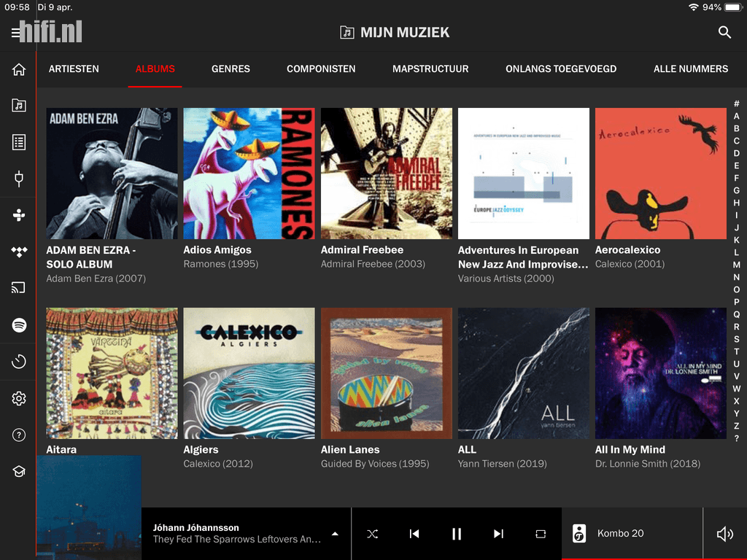The height and width of the screenshot is (560, 747).
Task: Click the 'Adios Amigos' album title
Action: click(x=217, y=250)
